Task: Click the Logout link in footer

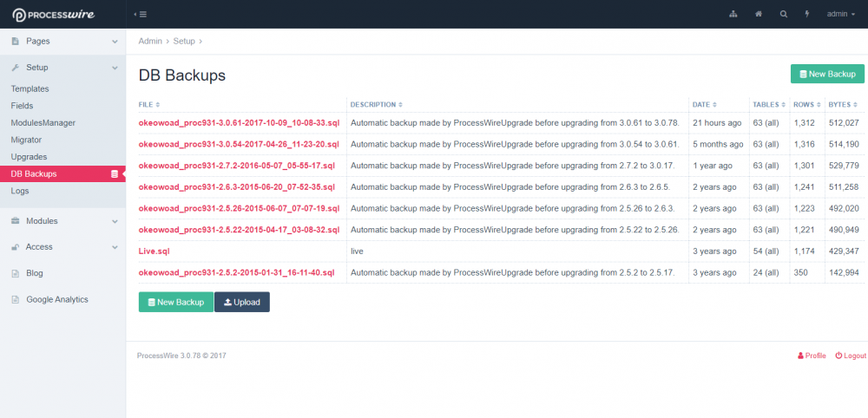Action: coord(851,356)
